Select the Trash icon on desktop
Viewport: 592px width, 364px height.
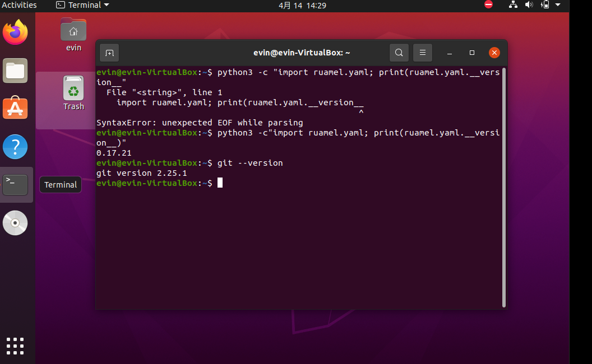pos(73,93)
